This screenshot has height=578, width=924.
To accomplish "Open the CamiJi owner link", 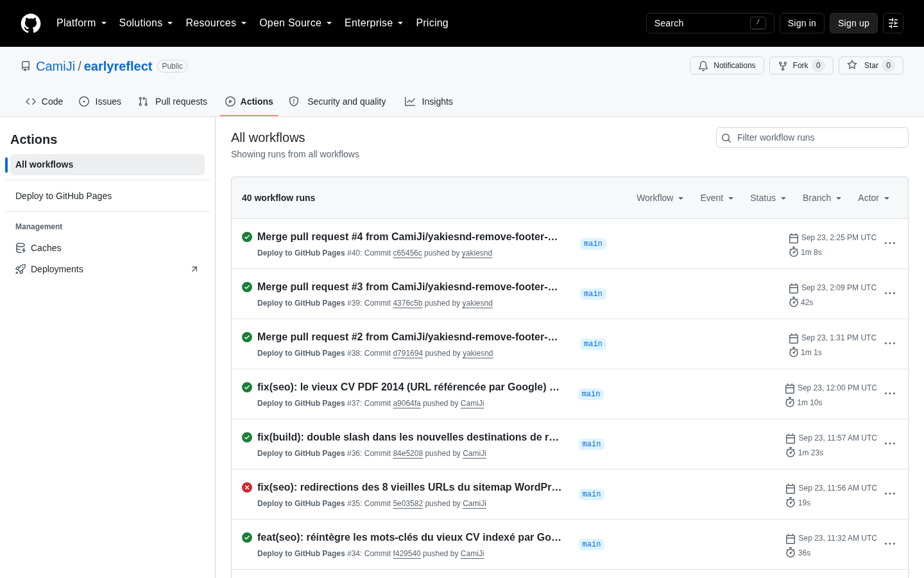I will (x=56, y=66).
